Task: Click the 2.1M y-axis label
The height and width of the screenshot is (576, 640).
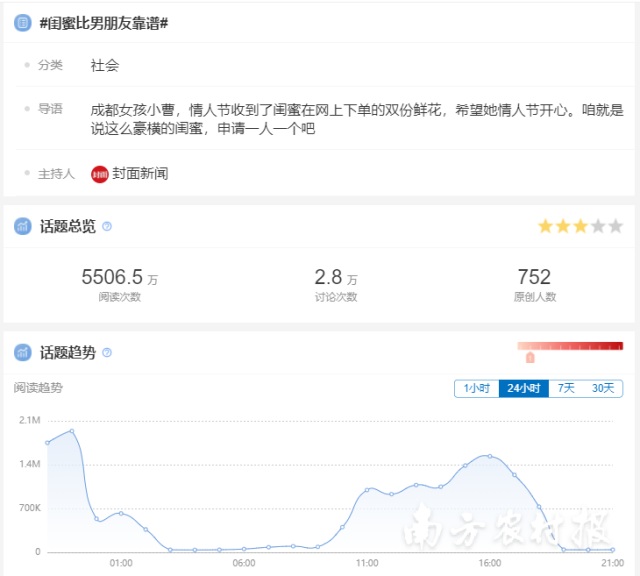Action: 30,420
